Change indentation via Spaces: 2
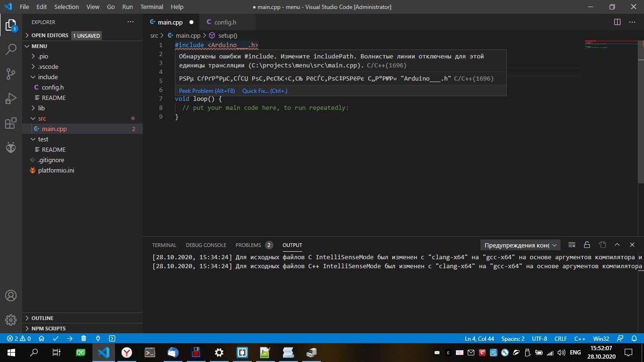Viewport: 644px width, 362px height. pos(513,338)
